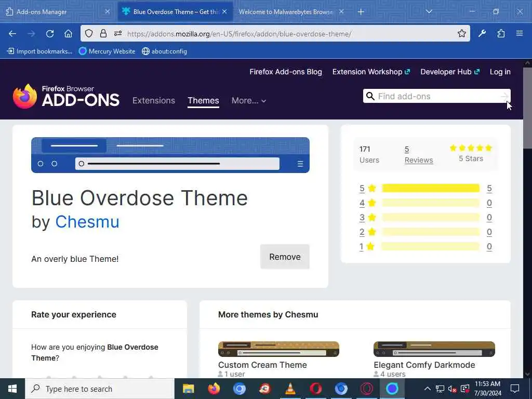Image resolution: width=532 pixels, height=399 pixels.
Task: List all tabs with the dropdown arrow
Action: pyautogui.click(x=429, y=11)
